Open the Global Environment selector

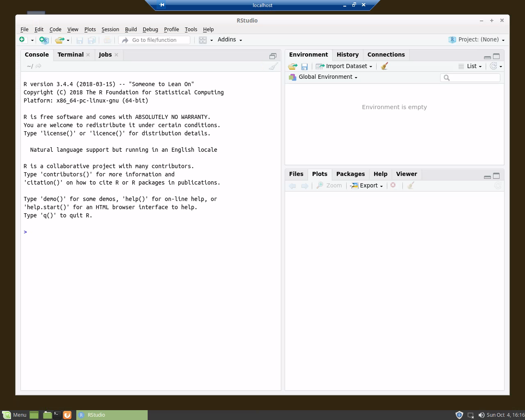click(323, 77)
